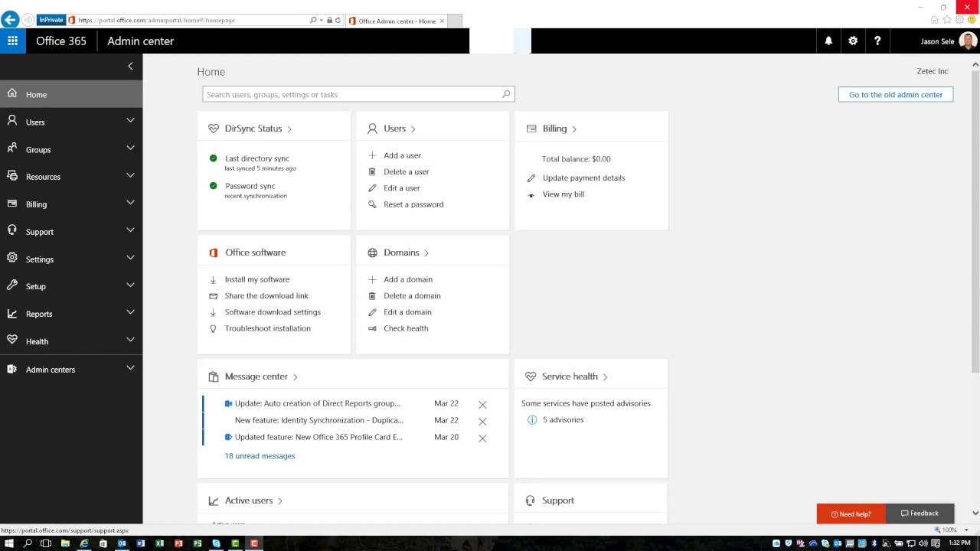Open 18 unread messages link

pyautogui.click(x=260, y=456)
